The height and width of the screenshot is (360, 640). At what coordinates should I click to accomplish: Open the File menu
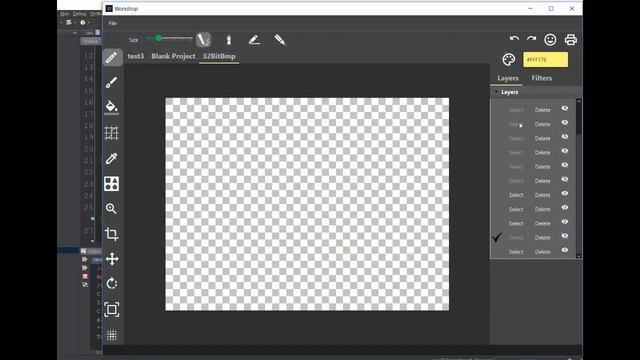click(113, 23)
